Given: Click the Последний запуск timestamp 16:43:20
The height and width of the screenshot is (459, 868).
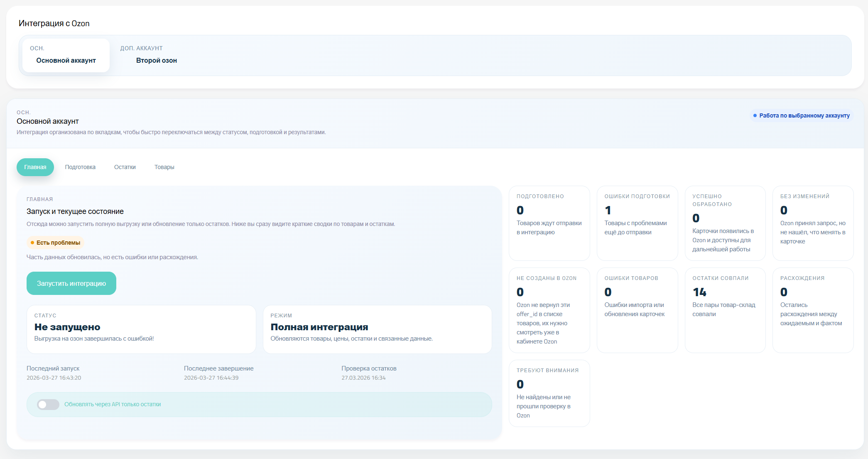Looking at the screenshot, I should pyautogui.click(x=54, y=378).
